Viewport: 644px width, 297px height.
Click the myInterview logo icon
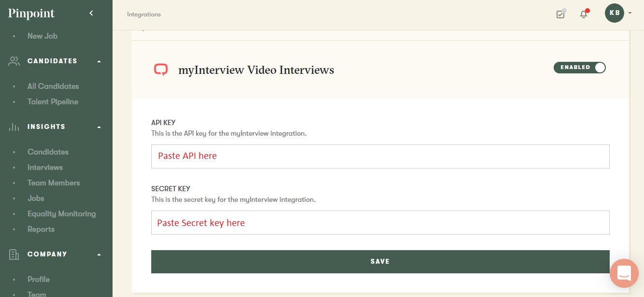tap(161, 70)
